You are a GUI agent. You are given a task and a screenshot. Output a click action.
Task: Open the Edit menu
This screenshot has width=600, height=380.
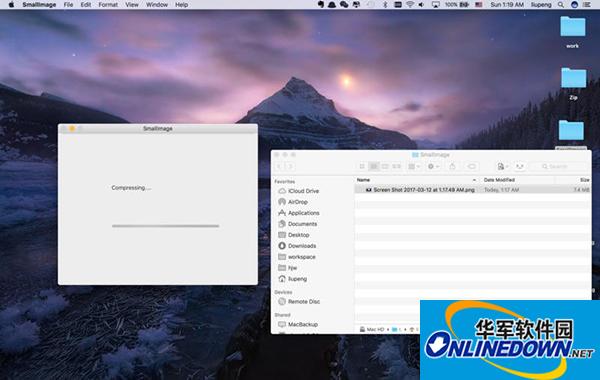pos(86,5)
